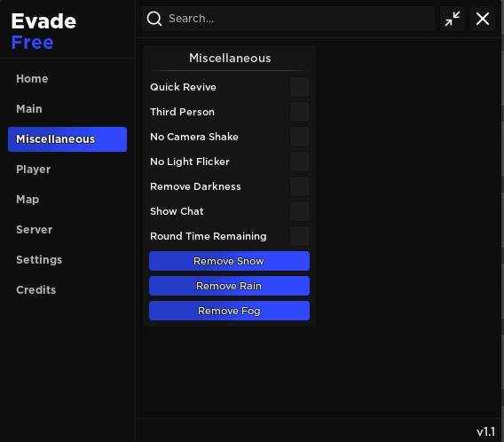
Task: Toggle the Remove Darkness checkbox
Action: (x=300, y=186)
